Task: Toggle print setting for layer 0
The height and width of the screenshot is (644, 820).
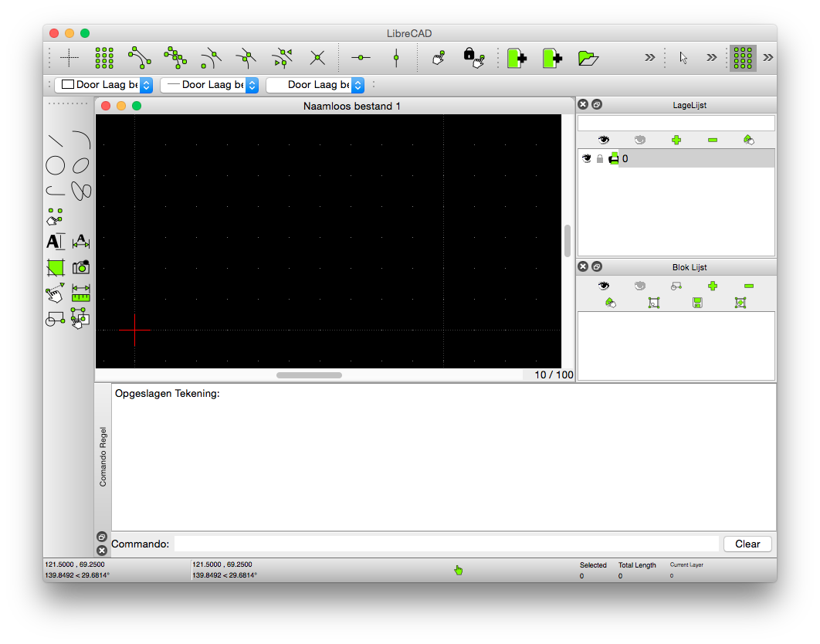Action: (x=613, y=158)
